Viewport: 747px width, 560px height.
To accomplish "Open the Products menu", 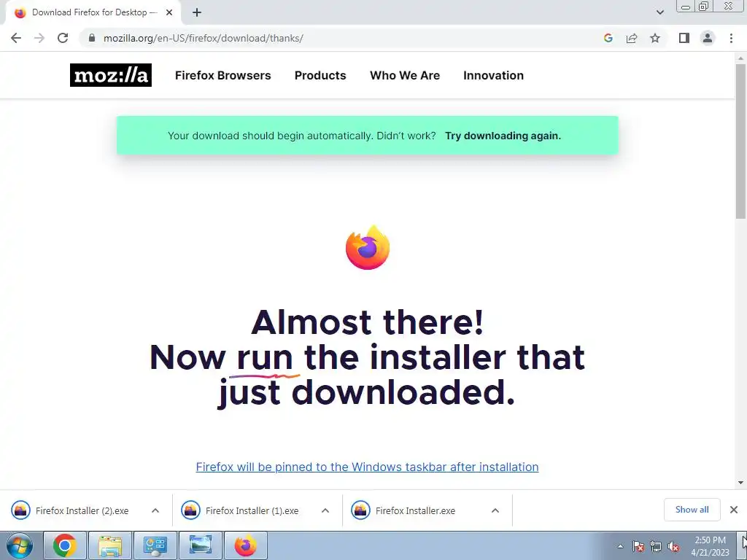I will point(320,75).
